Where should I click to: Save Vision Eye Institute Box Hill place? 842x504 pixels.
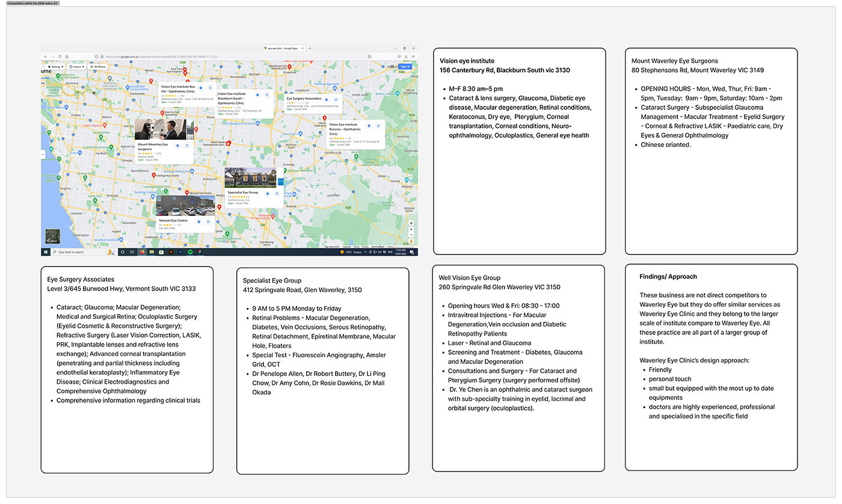coord(210,88)
